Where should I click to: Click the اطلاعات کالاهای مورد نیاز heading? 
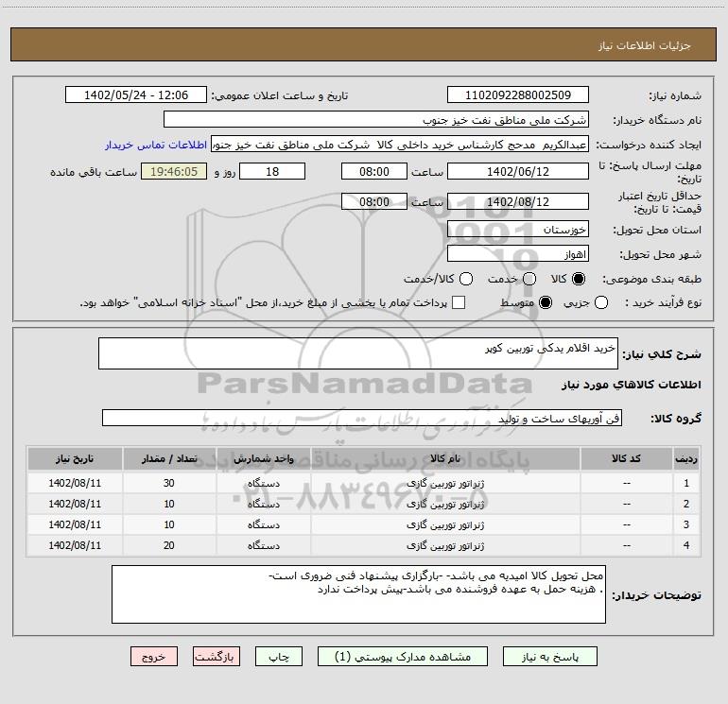(x=632, y=385)
